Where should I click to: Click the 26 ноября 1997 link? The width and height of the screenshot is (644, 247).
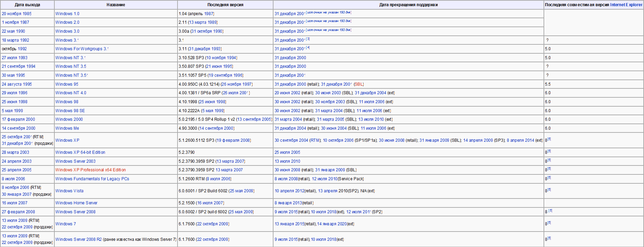(237, 84)
